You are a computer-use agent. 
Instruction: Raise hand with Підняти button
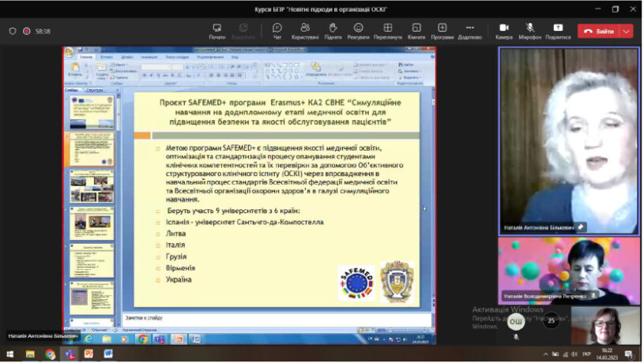point(333,30)
